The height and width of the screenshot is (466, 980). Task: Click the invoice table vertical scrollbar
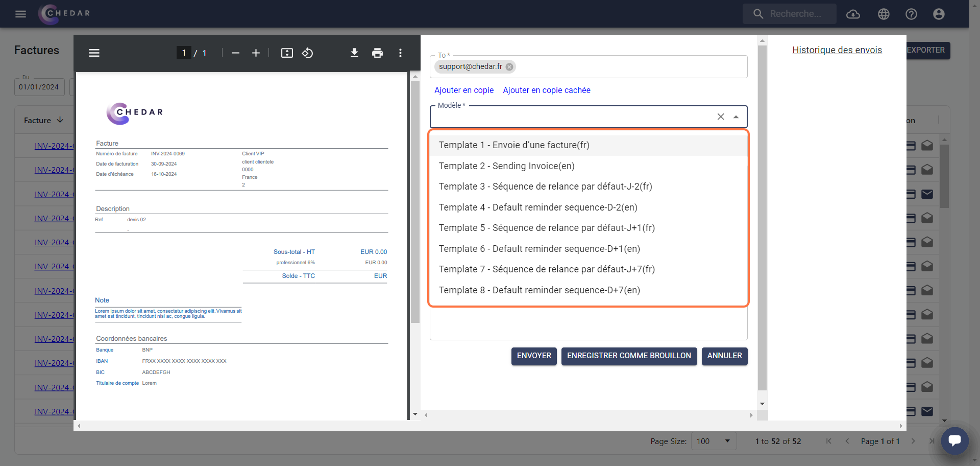pyautogui.click(x=945, y=176)
